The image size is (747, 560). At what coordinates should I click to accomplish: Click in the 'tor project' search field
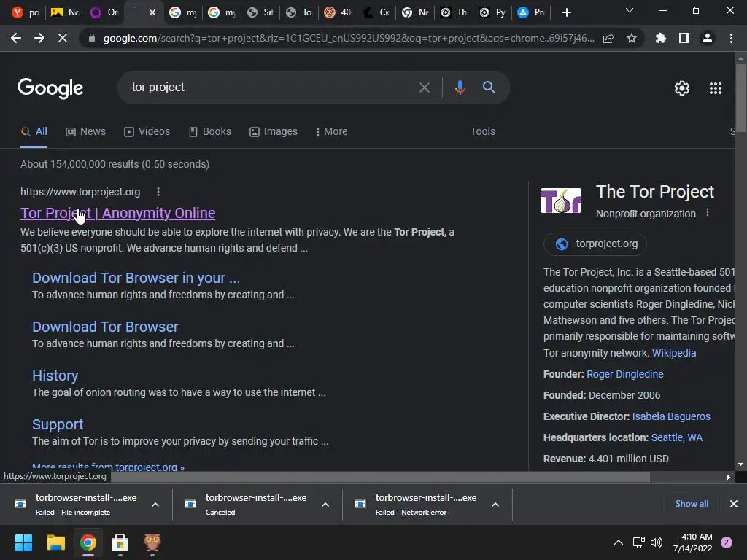271,87
